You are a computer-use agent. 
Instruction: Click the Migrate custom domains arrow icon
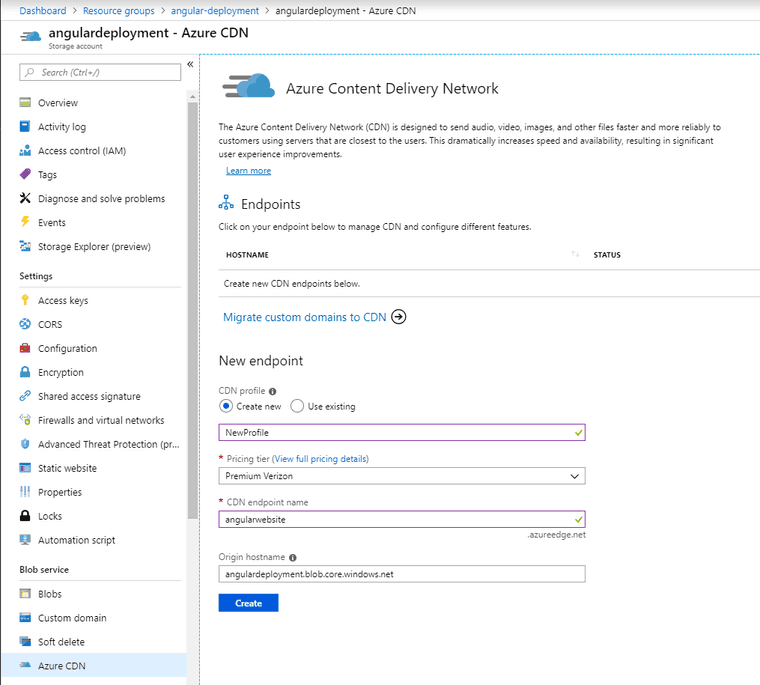(399, 317)
